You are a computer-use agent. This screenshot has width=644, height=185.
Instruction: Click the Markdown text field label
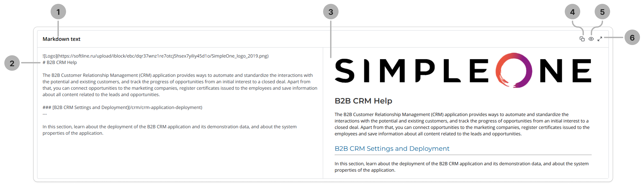coord(62,39)
